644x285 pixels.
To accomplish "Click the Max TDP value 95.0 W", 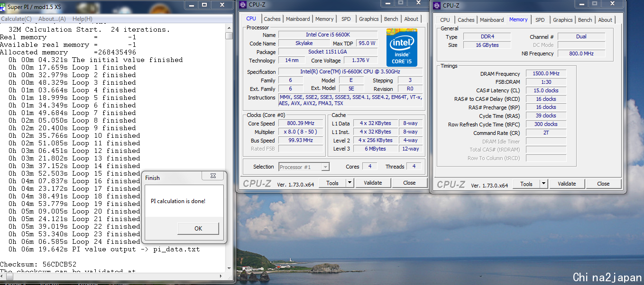I will (367, 43).
